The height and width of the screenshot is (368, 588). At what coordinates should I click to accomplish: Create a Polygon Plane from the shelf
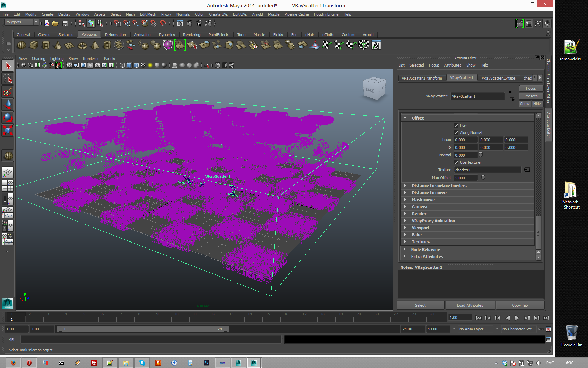pos(70,45)
